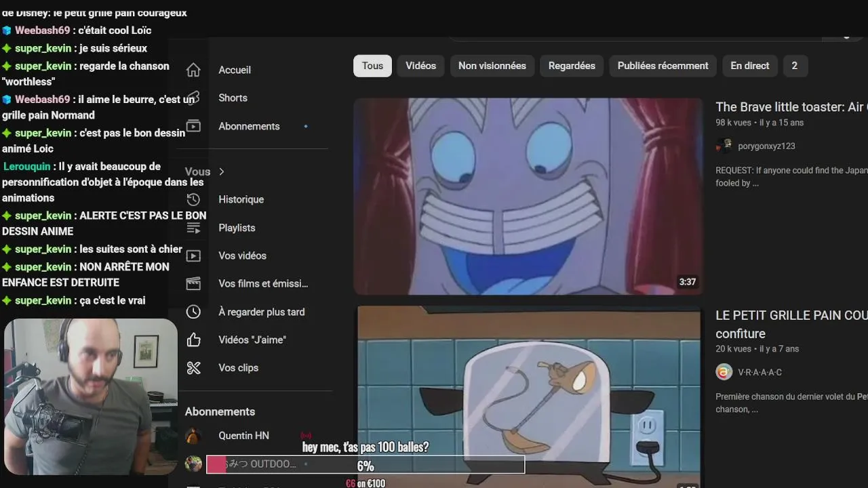Open LE PETIT GRILLE PAIN video title
868x488 pixels.
tap(791, 325)
